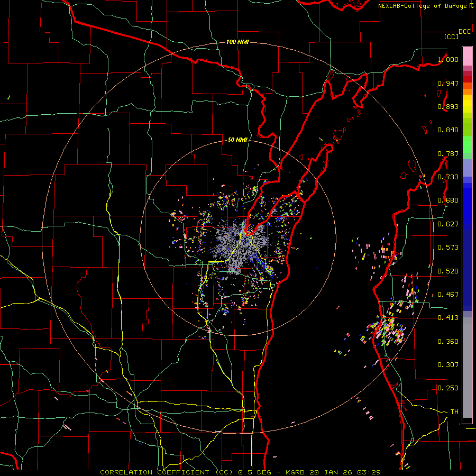Click the NEXLAB-College of DuPage label
Viewport: 476px width, 476px height.
coord(422,6)
